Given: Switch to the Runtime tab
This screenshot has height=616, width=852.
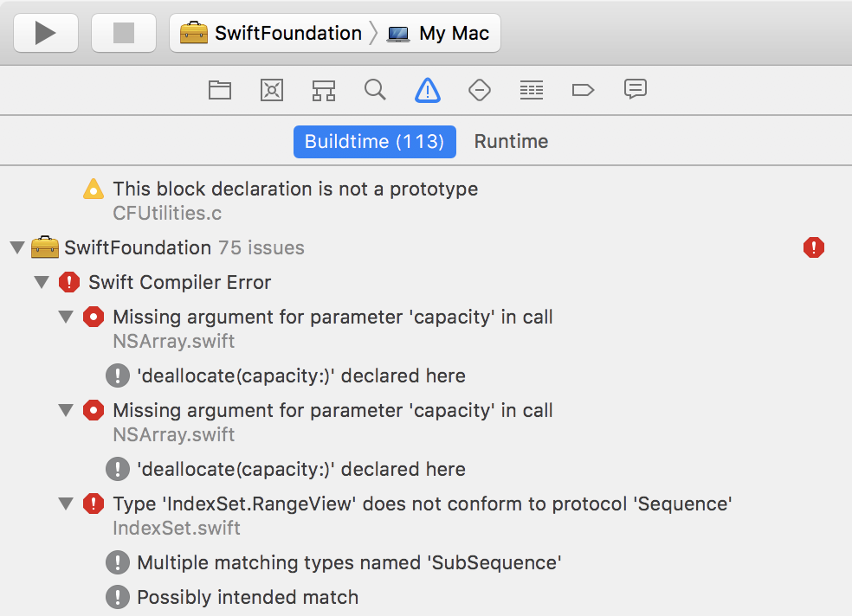Looking at the screenshot, I should (x=511, y=142).
